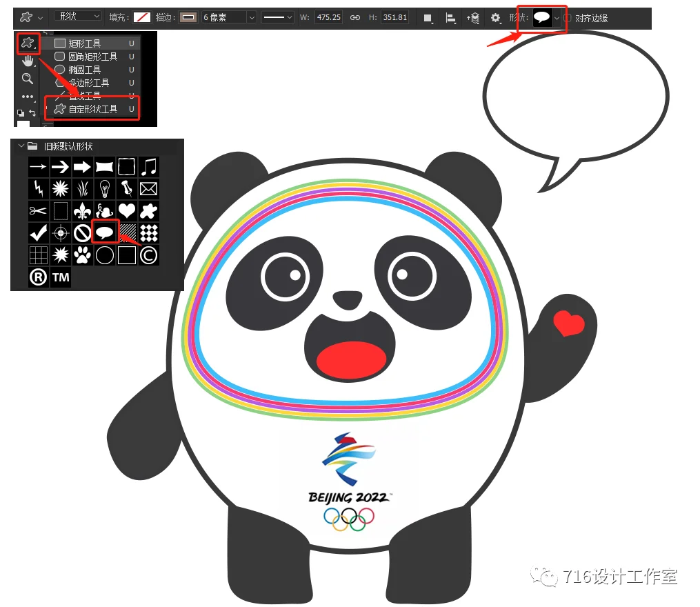Select the grid shape
Screen dimensions: 700x607
pos(38,255)
